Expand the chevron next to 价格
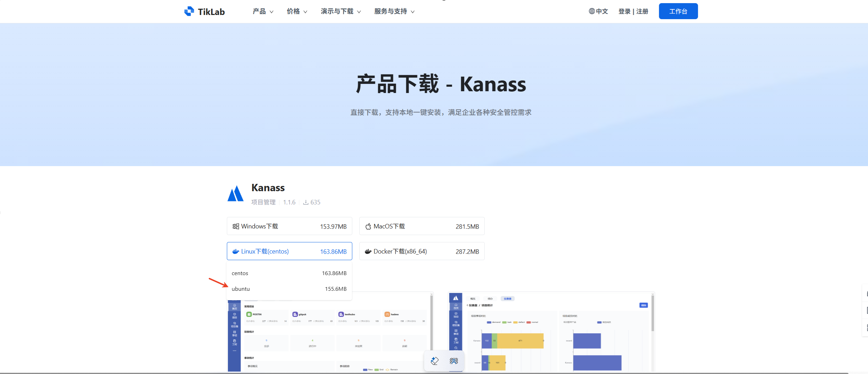The height and width of the screenshot is (374, 868). click(x=305, y=12)
